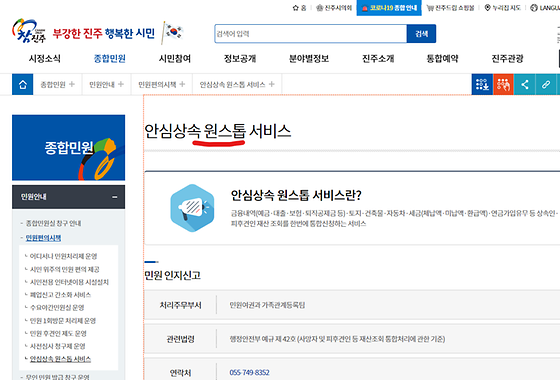Open 사전심사 청구제 운영 item
This screenshot has height=380, width=560.
click(x=58, y=346)
